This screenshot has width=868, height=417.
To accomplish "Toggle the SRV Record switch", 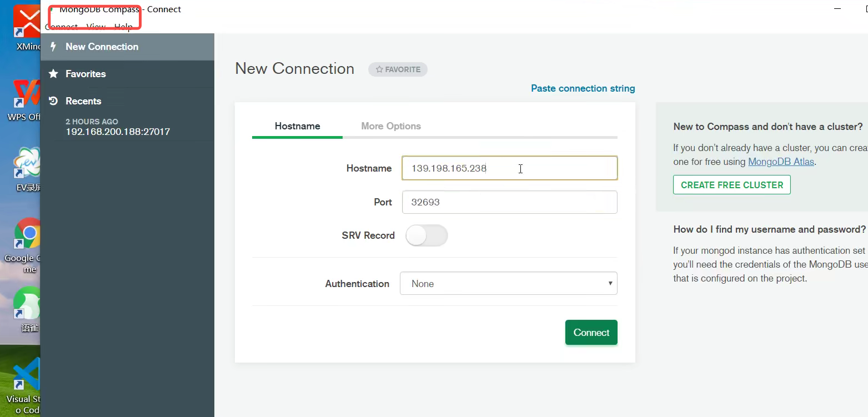I will 427,235.
